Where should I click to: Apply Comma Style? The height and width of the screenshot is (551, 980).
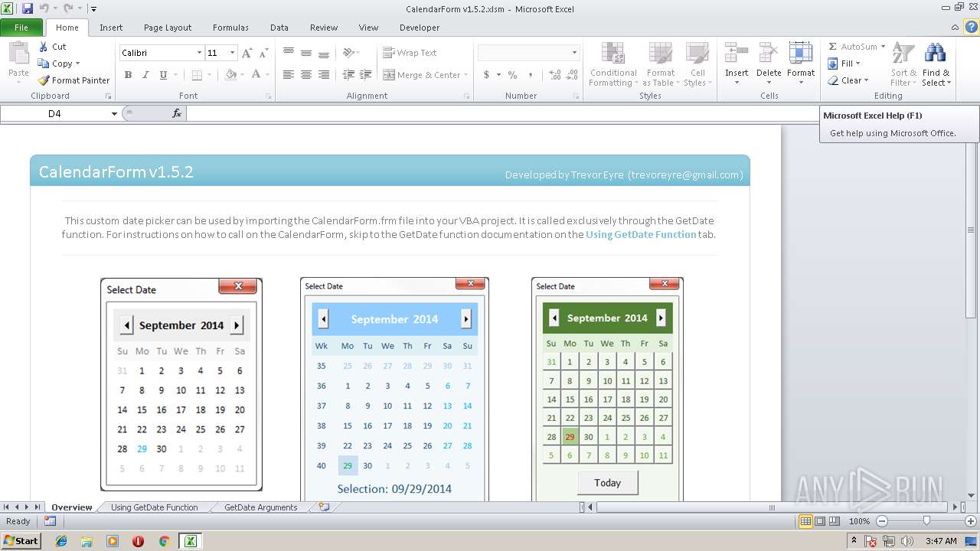[x=531, y=75]
